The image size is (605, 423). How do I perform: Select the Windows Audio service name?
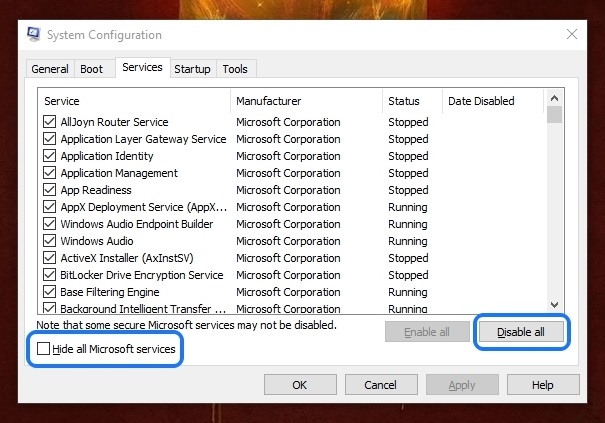(x=97, y=241)
